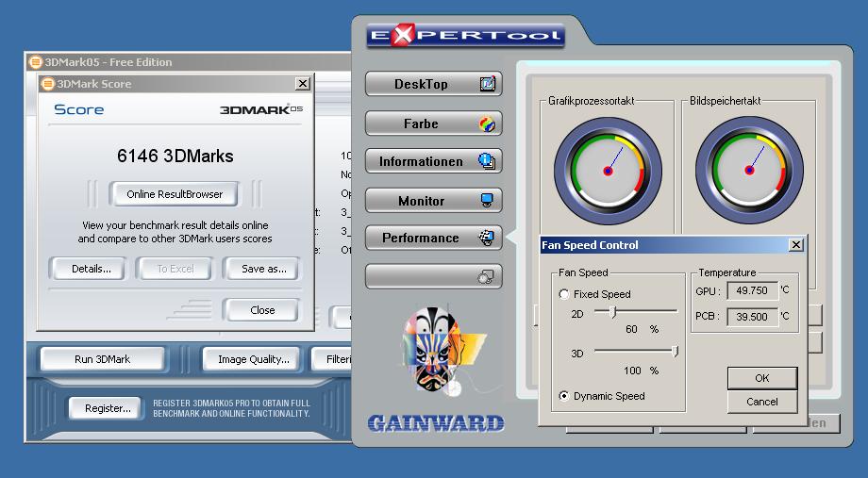Image resolution: width=868 pixels, height=478 pixels.
Task: Click the Bildspeichertakt memory clock gauge
Action: pyautogui.click(x=749, y=170)
